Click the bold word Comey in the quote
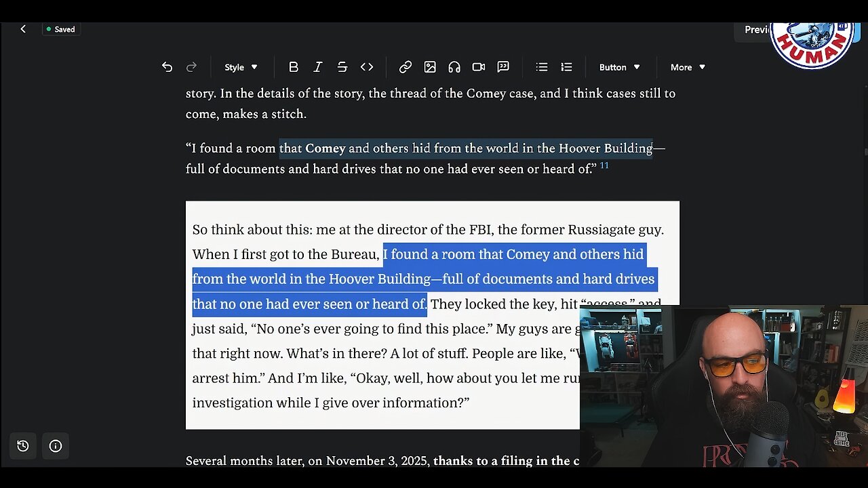 (325, 148)
